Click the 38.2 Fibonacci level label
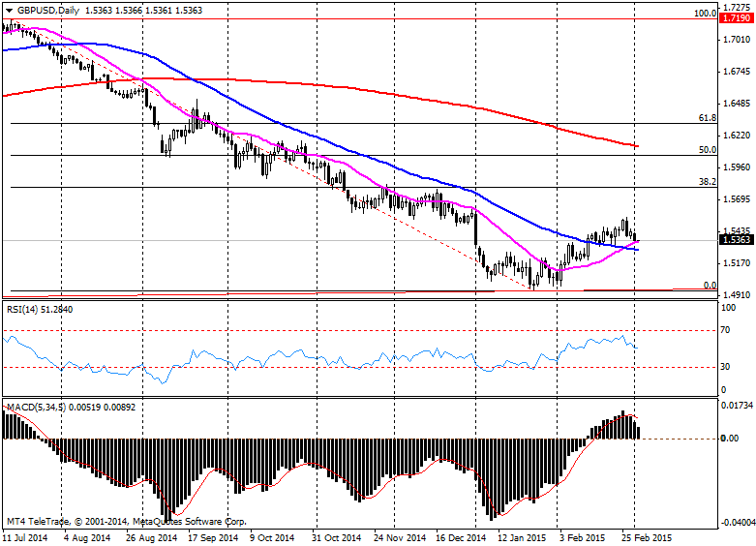This screenshot has height=546, width=756. pyautogui.click(x=707, y=181)
